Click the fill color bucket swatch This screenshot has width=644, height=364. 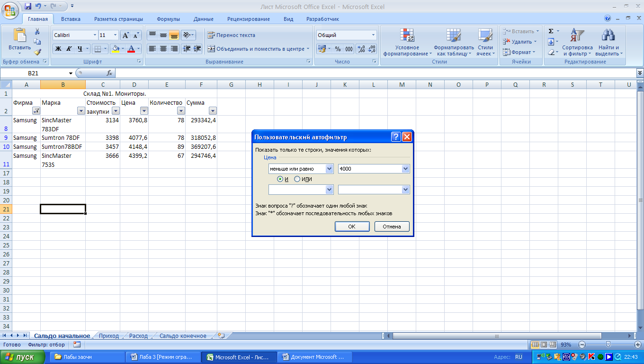[115, 49]
